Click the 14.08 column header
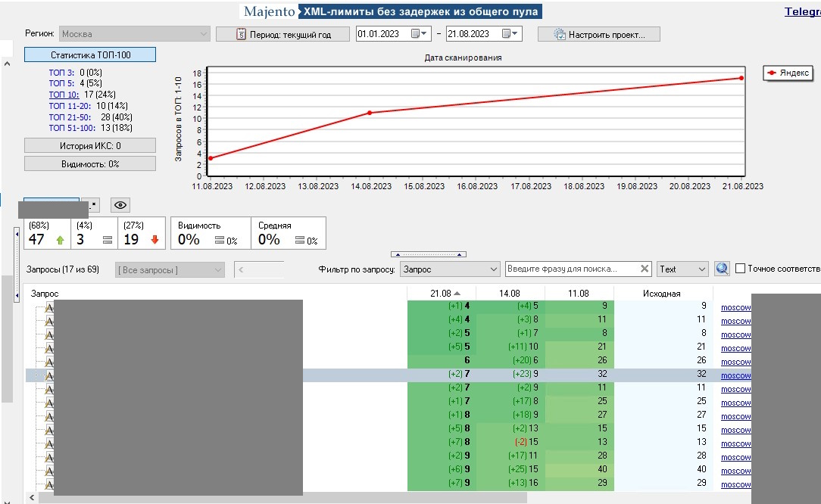821x504 pixels. point(509,293)
